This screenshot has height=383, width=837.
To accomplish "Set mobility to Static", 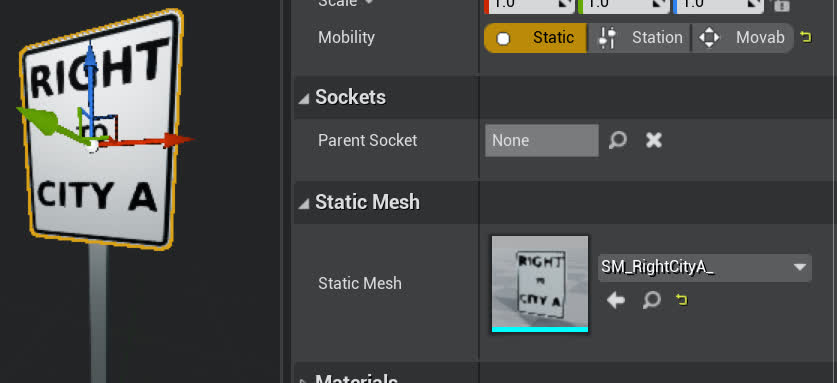I will point(535,37).
